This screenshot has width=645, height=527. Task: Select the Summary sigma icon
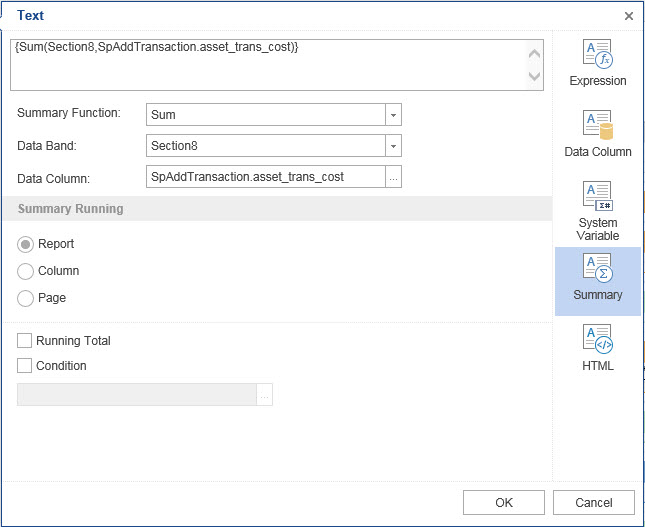(x=597, y=268)
